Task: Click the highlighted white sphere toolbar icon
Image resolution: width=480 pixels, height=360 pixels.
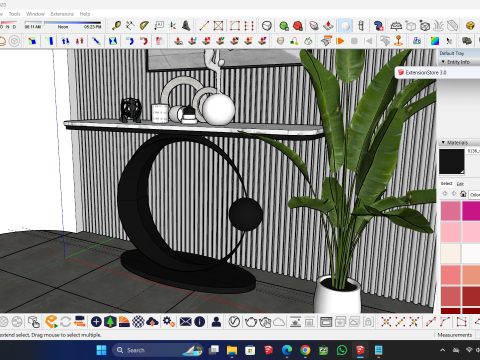Action: tap(345, 26)
